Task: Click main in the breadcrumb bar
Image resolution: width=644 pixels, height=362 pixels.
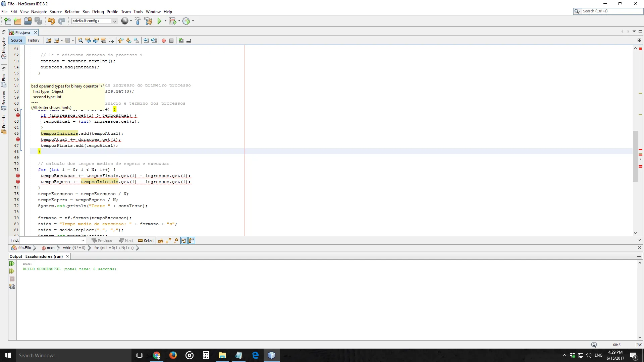Action: [x=50, y=248]
